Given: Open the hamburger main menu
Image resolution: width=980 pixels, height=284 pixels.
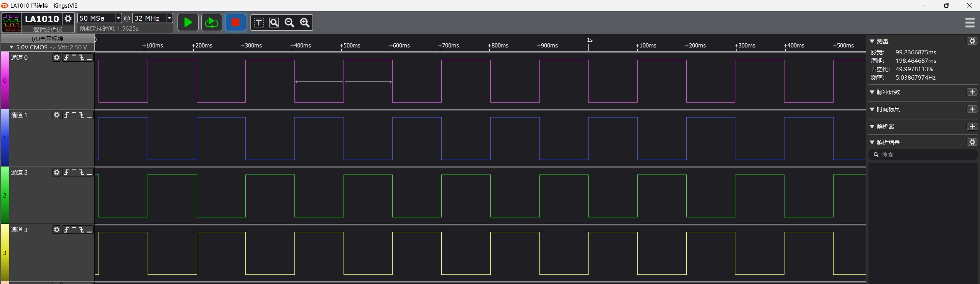Looking at the screenshot, I should point(970,23).
